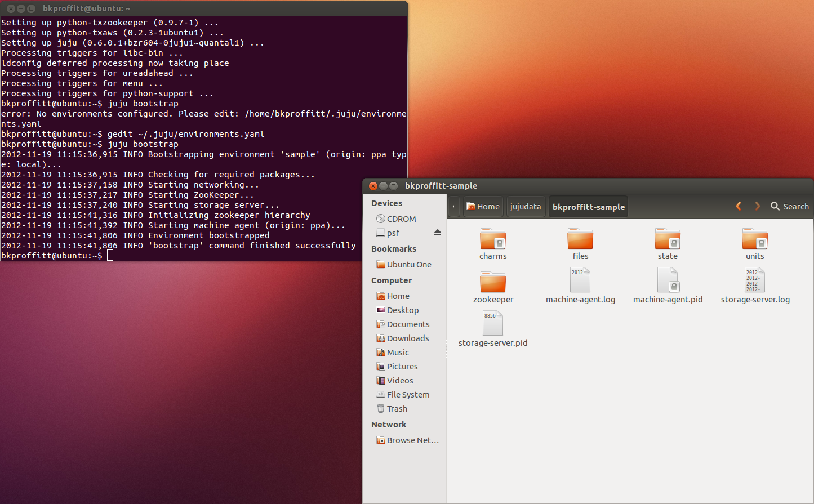Image resolution: width=814 pixels, height=504 pixels.
Task: Open Search in the file manager
Action: [x=790, y=207]
